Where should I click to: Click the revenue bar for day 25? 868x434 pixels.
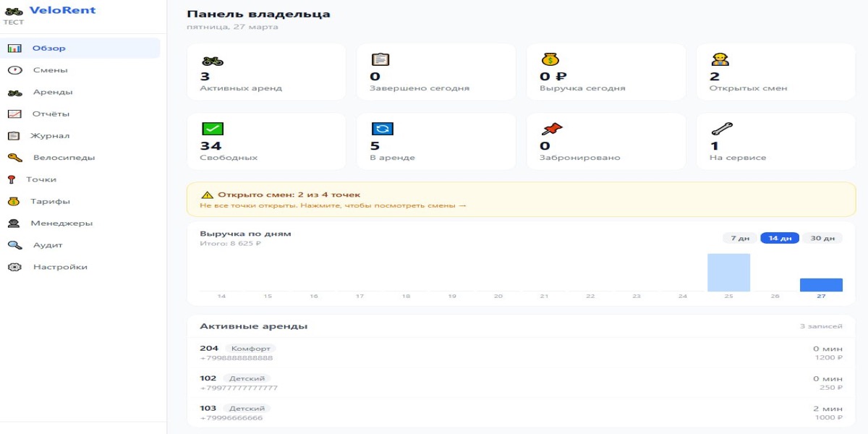728,273
